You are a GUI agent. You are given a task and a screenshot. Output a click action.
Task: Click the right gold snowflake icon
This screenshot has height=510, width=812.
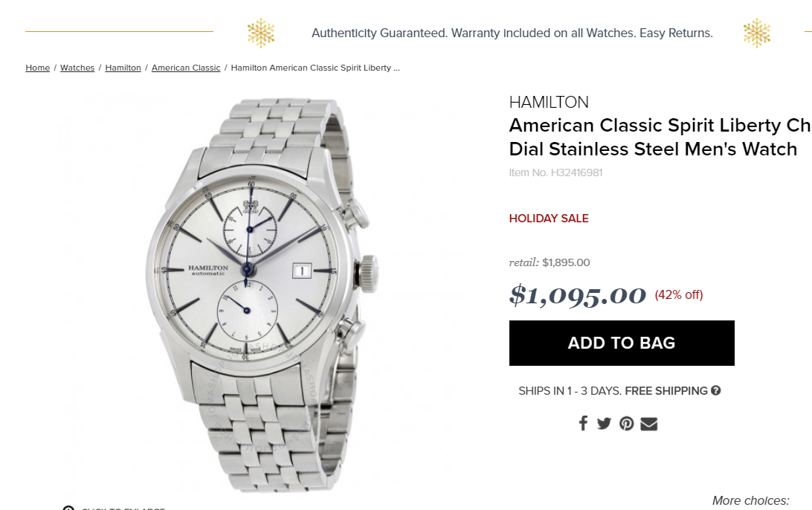tap(756, 33)
